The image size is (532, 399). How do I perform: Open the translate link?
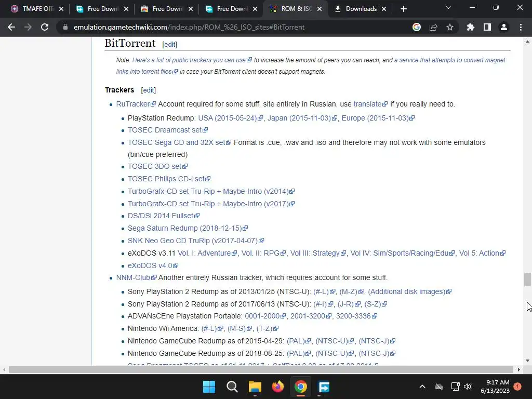370,104
